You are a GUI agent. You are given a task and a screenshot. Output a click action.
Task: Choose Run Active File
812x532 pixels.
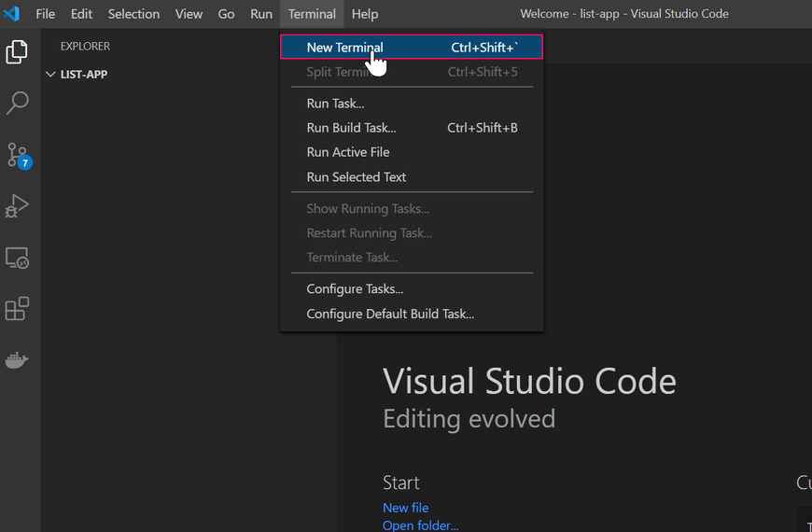tap(412, 152)
